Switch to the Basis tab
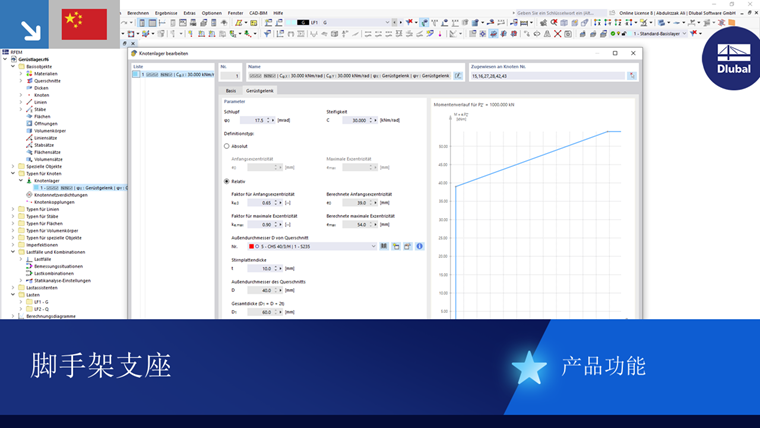The height and width of the screenshot is (428, 760). (231, 91)
